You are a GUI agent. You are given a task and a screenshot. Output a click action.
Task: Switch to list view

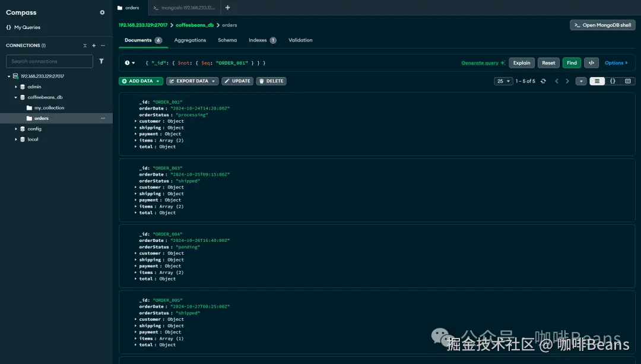pyautogui.click(x=597, y=81)
